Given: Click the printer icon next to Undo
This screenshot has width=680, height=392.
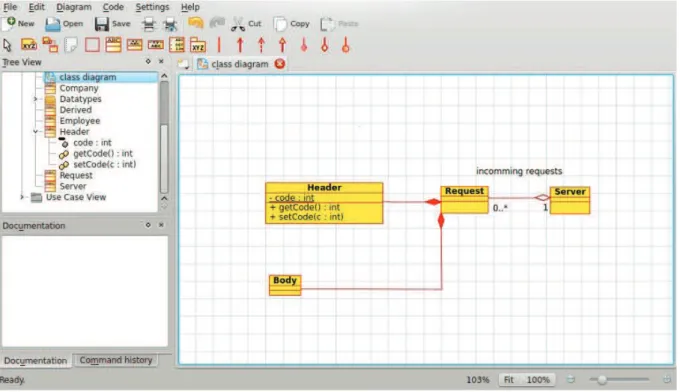Looking at the screenshot, I should click(x=170, y=24).
